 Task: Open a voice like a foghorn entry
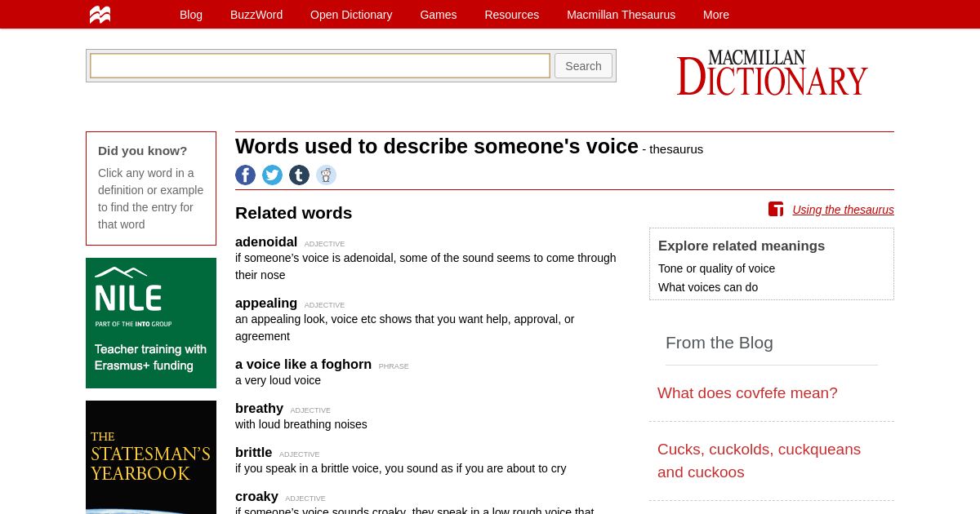tap(303, 365)
